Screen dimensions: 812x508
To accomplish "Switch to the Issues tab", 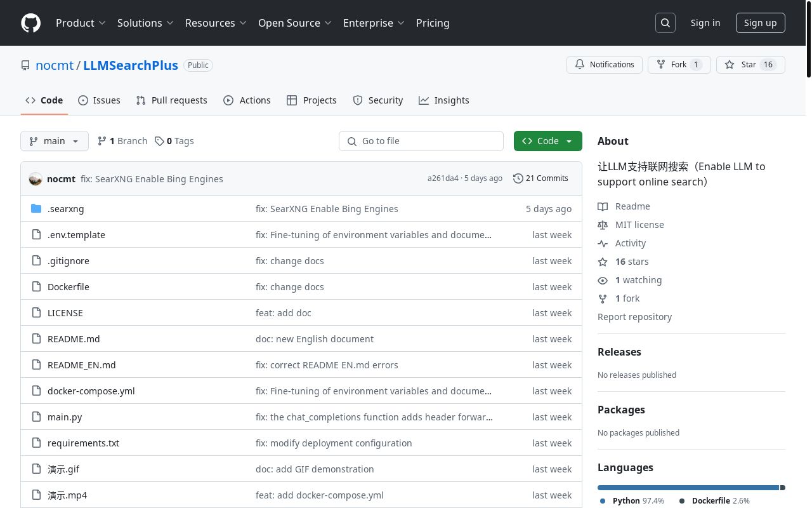I will [x=99, y=100].
